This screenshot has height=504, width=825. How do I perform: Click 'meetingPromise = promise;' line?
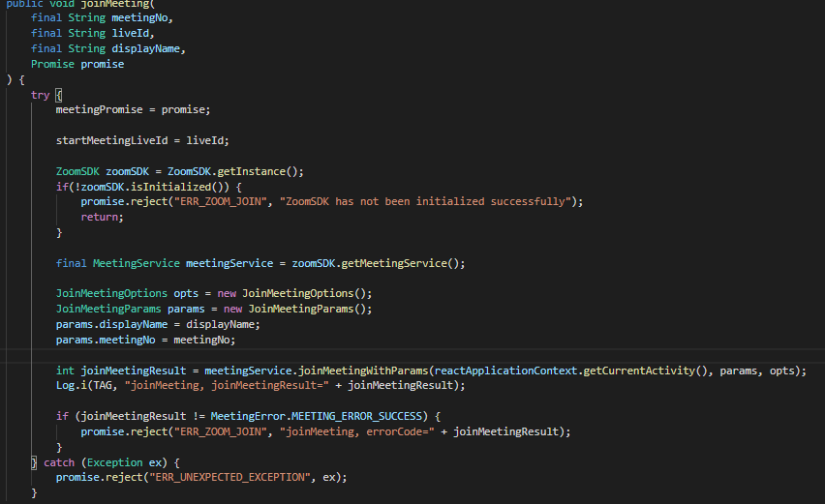[x=133, y=110]
